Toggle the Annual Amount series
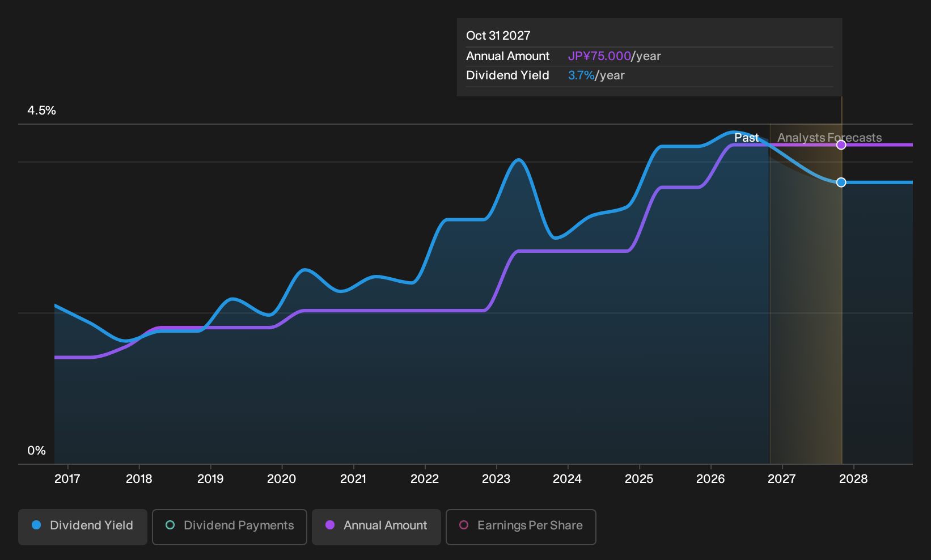 376,527
